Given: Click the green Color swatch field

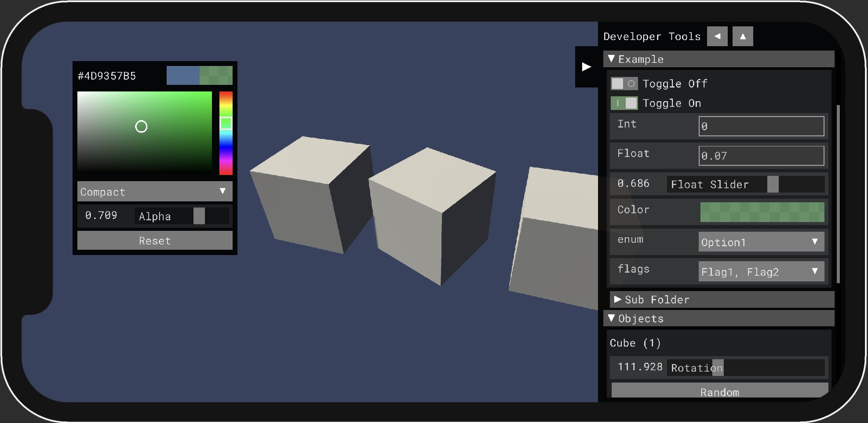Looking at the screenshot, I should (762, 212).
